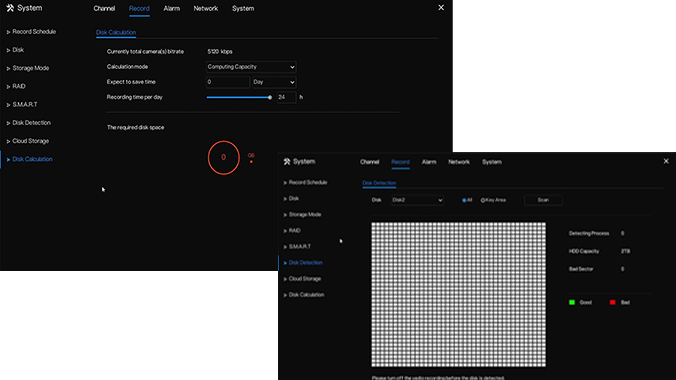Close the Disk Calculation window with X
This screenshot has width=676, height=380.
point(441,8)
